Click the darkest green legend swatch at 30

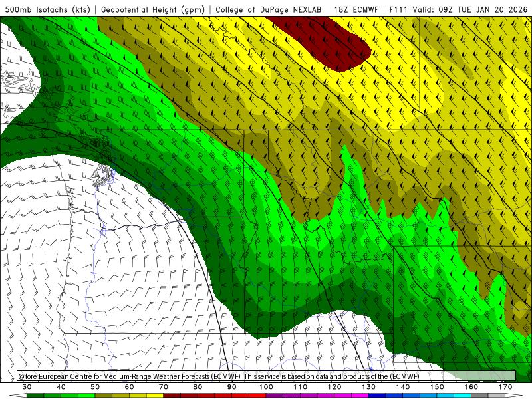(35, 396)
